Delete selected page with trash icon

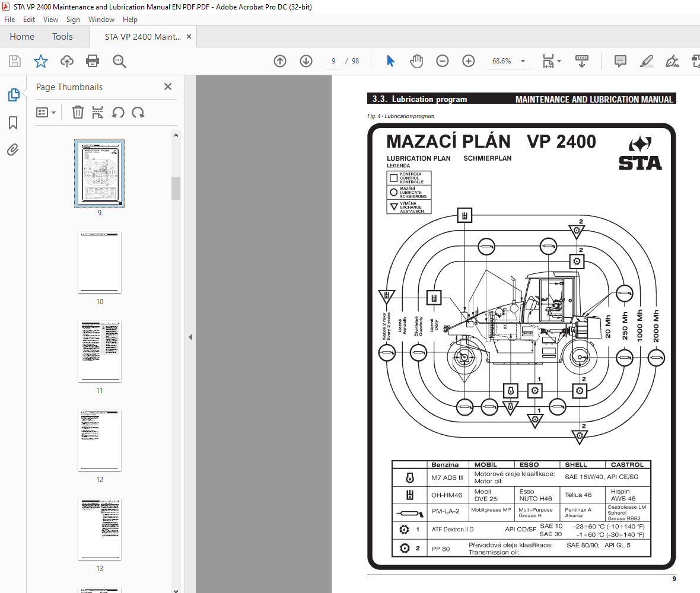pos(78,113)
